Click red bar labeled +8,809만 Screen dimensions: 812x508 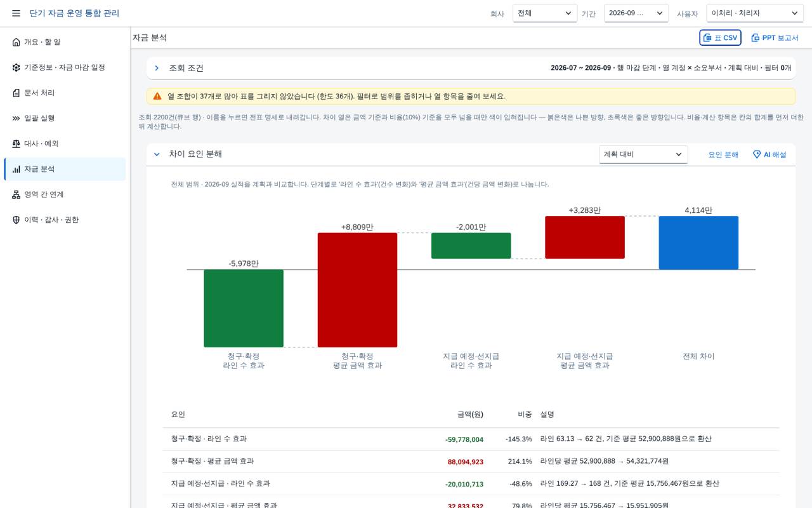tap(357, 290)
